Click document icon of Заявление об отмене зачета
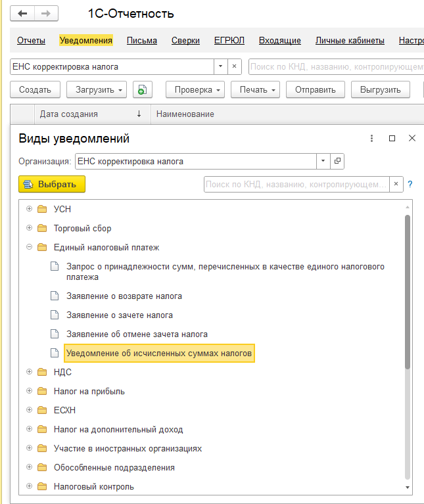 pos(55,334)
